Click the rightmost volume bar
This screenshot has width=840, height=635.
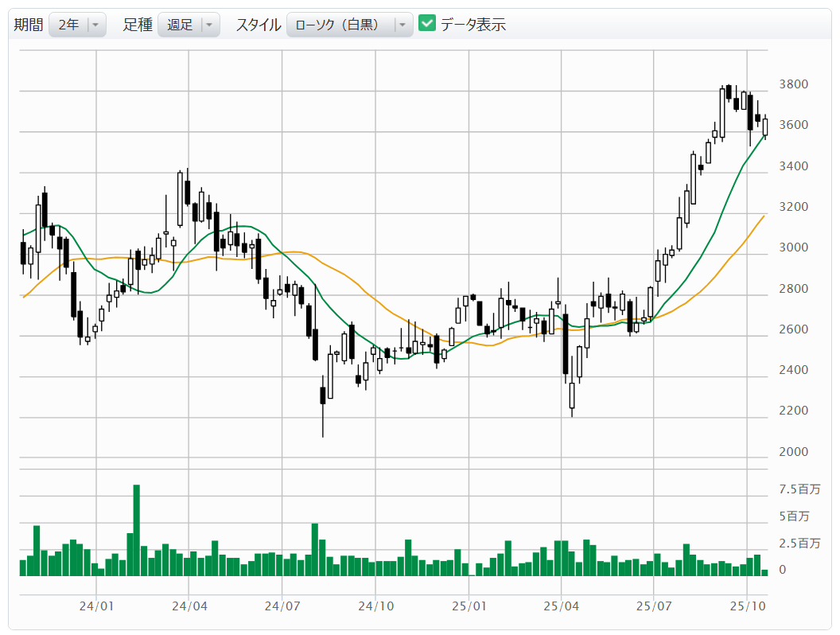click(x=764, y=572)
